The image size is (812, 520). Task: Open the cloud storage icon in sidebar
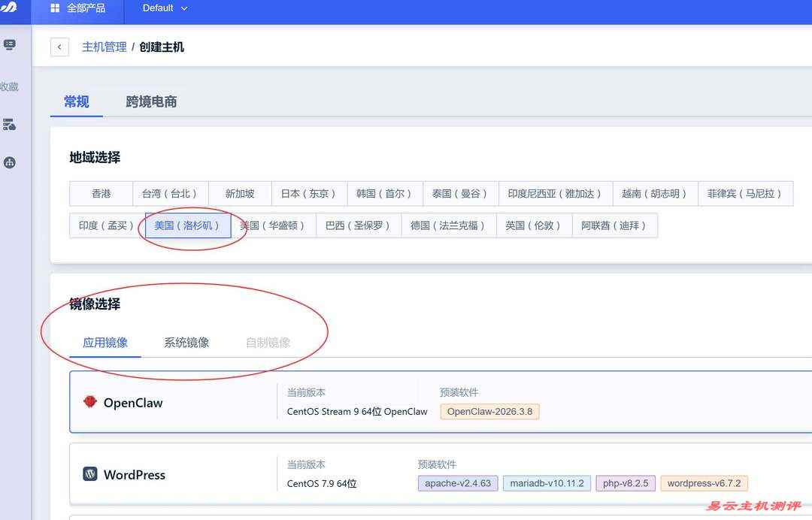(x=10, y=125)
